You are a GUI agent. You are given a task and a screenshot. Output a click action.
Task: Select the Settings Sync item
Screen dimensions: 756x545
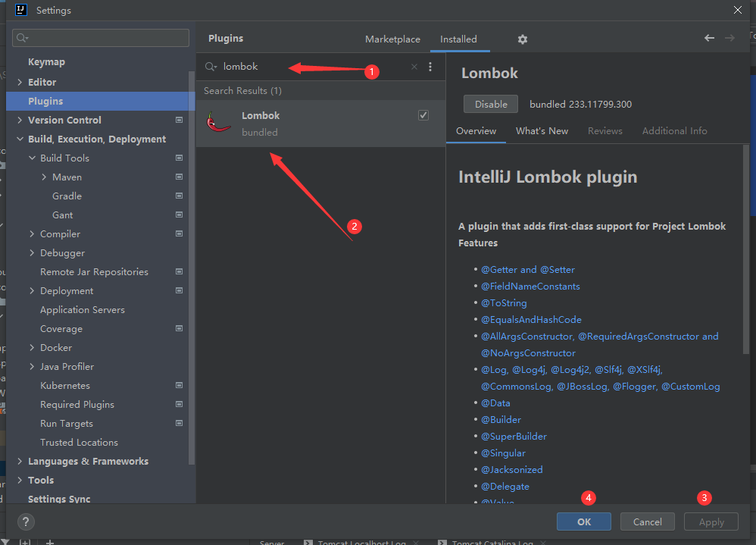pos(59,499)
